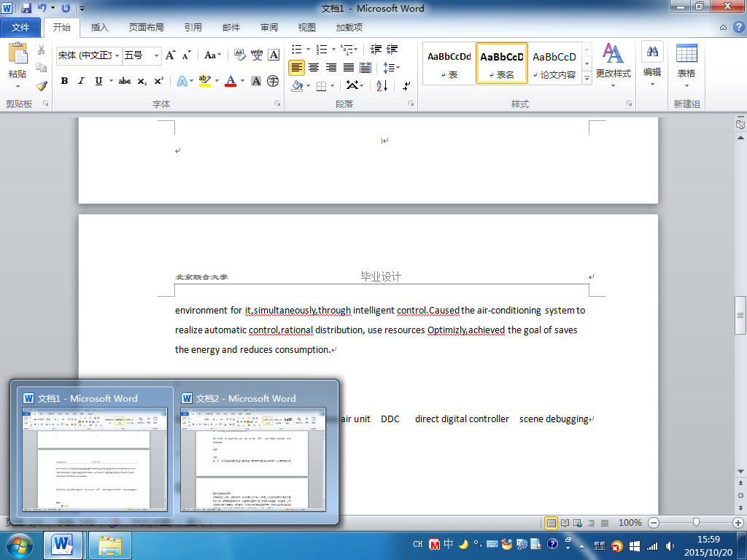Cut the selection with the scissors icon
Image resolution: width=747 pixels, height=560 pixels.
42,50
